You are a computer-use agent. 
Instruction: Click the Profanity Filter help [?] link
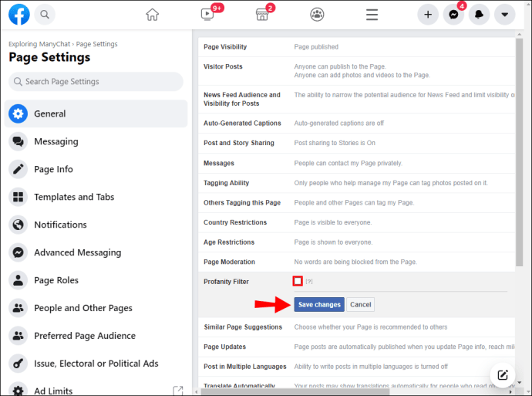308,281
